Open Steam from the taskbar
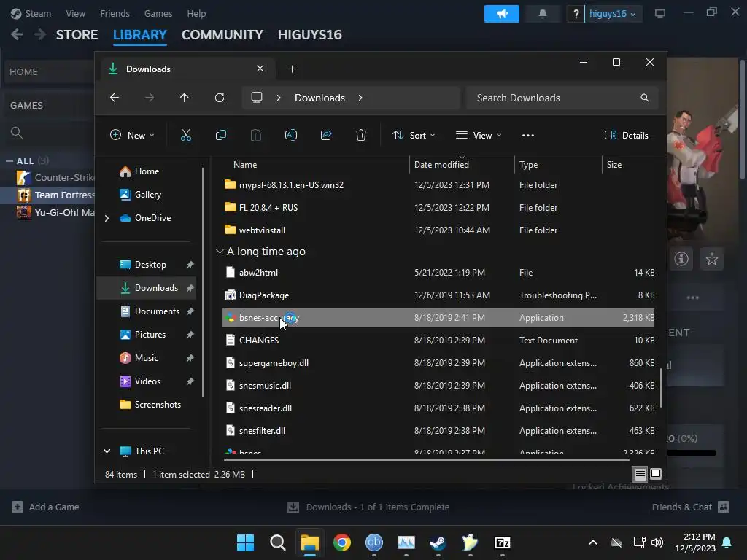The height and width of the screenshot is (560, 747). 438,542
